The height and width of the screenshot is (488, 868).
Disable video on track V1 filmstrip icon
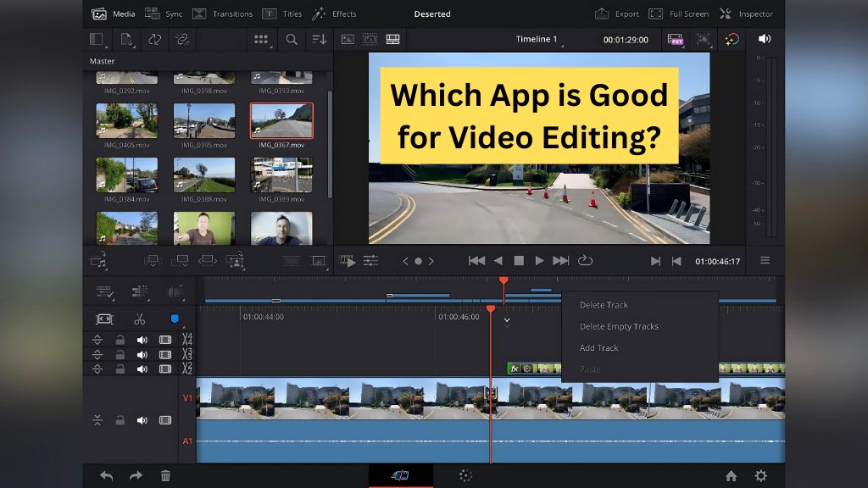pos(165,420)
